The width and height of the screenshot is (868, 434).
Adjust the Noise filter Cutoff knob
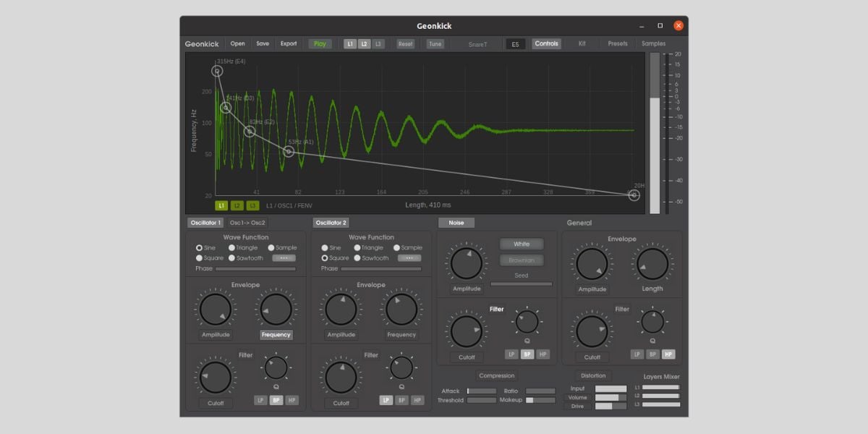tap(467, 331)
